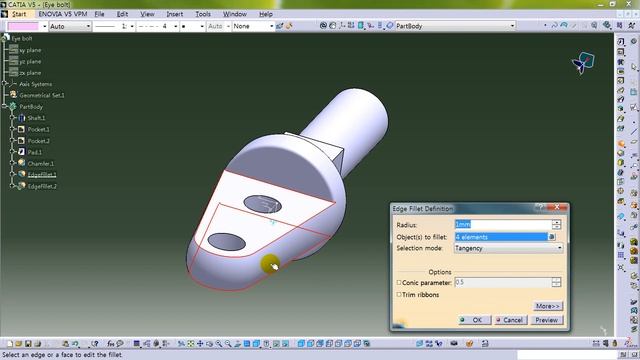Click the What's This help cursor icon
Viewport: 640px width, 360px height.
click(95, 344)
